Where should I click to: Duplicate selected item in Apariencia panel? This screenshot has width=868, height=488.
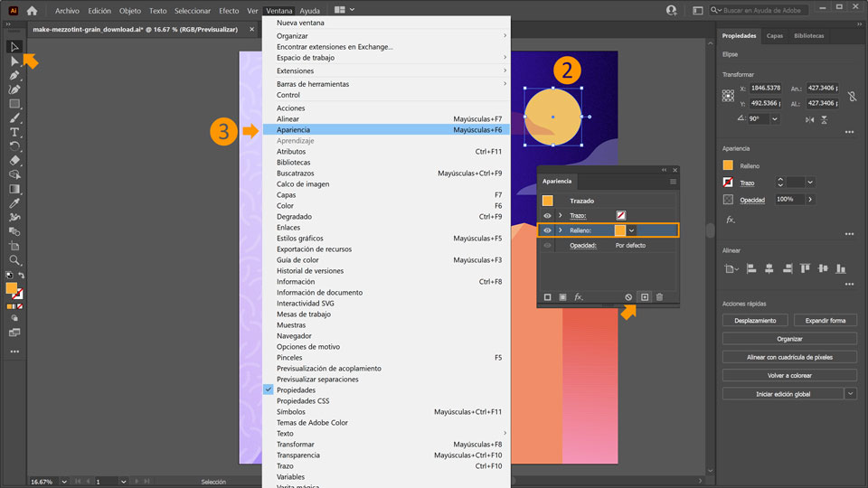pyautogui.click(x=645, y=297)
